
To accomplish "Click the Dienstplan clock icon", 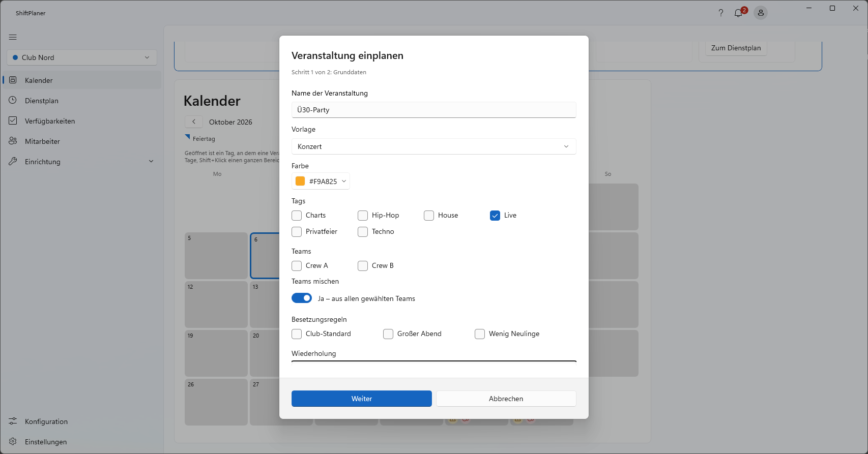I will 13,100.
